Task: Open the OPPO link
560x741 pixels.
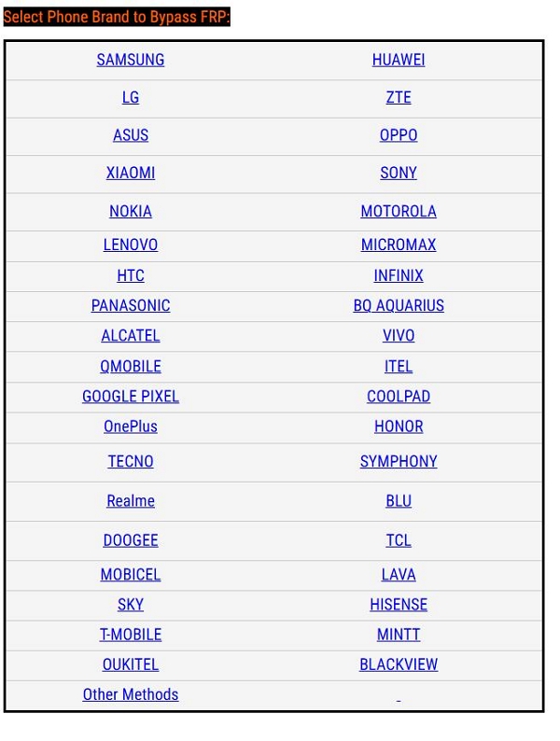Action: coord(399,135)
